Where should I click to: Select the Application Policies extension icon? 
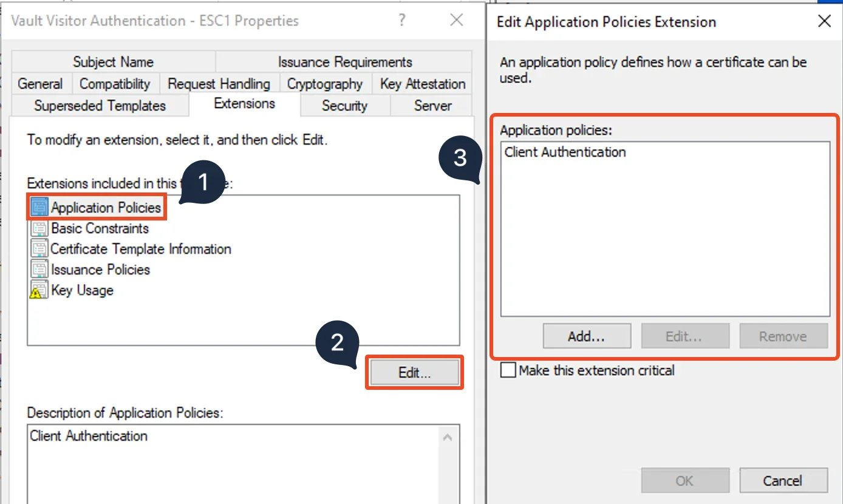39,207
